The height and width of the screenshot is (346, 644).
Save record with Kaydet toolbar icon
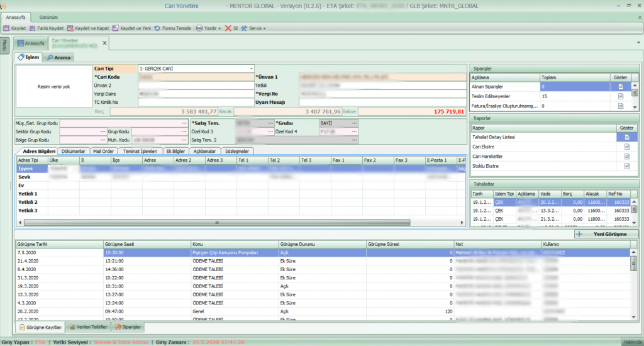pos(6,28)
